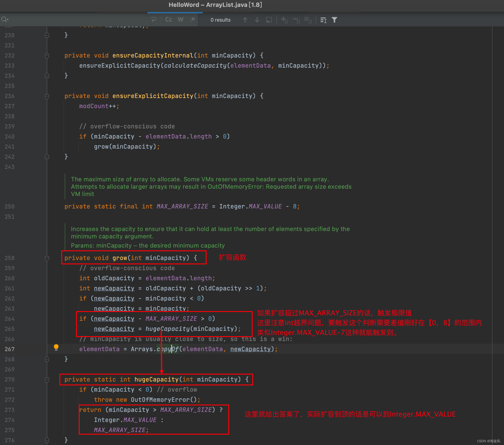
Task: Open the search filter funnel icon
Action: coord(334,20)
